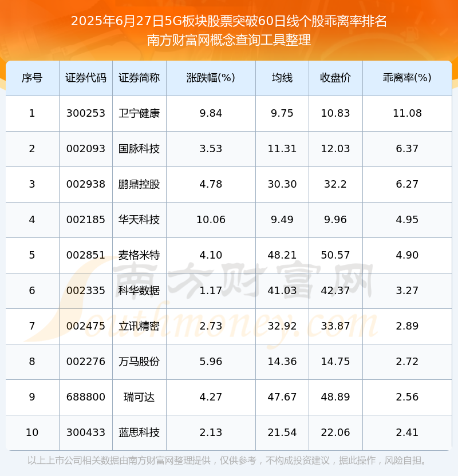
Task: Select stock code 002093
Action: click(x=86, y=149)
